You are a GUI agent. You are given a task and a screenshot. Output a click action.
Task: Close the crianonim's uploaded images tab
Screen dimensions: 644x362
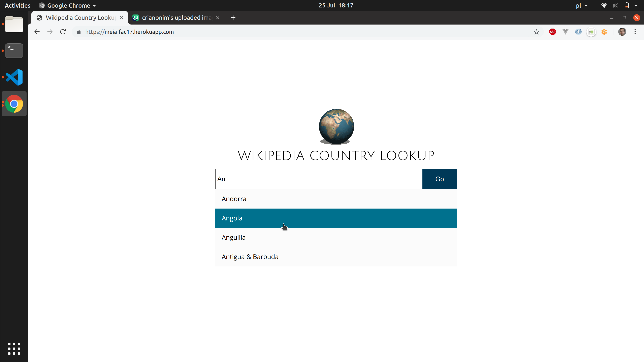point(218,18)
